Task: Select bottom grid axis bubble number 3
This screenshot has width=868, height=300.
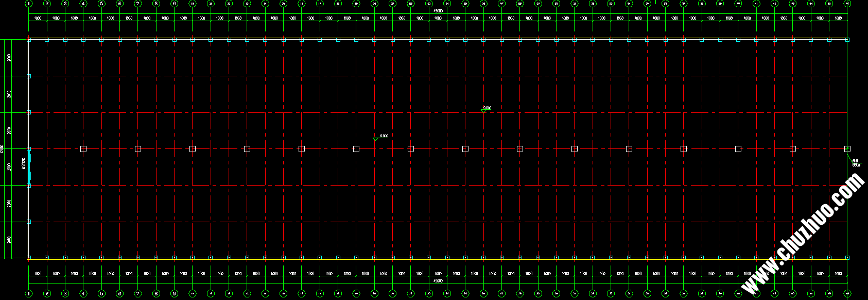Action: click(65, 293)
